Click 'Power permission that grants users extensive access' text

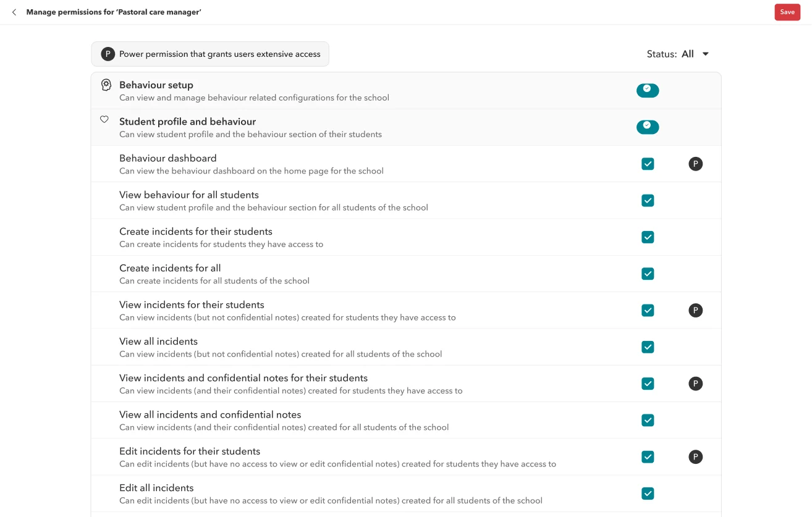[220, 54]
